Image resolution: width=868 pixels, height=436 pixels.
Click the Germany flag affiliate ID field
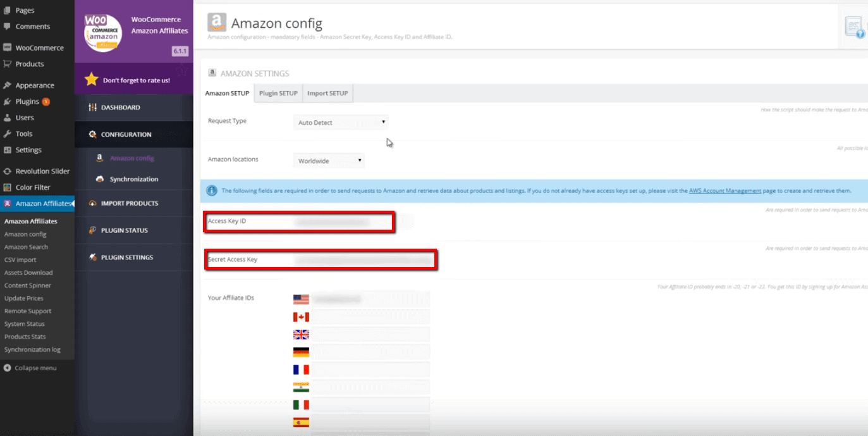370,352
